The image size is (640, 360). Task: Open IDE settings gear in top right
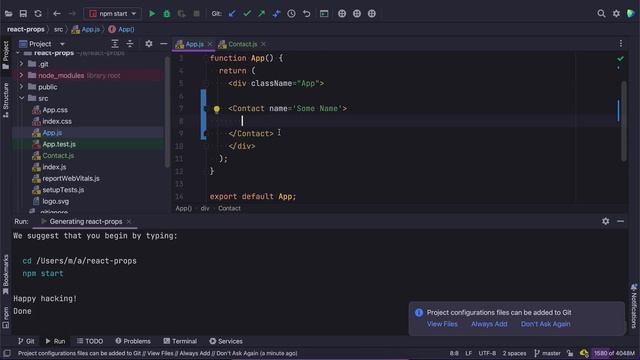point(616,13)
